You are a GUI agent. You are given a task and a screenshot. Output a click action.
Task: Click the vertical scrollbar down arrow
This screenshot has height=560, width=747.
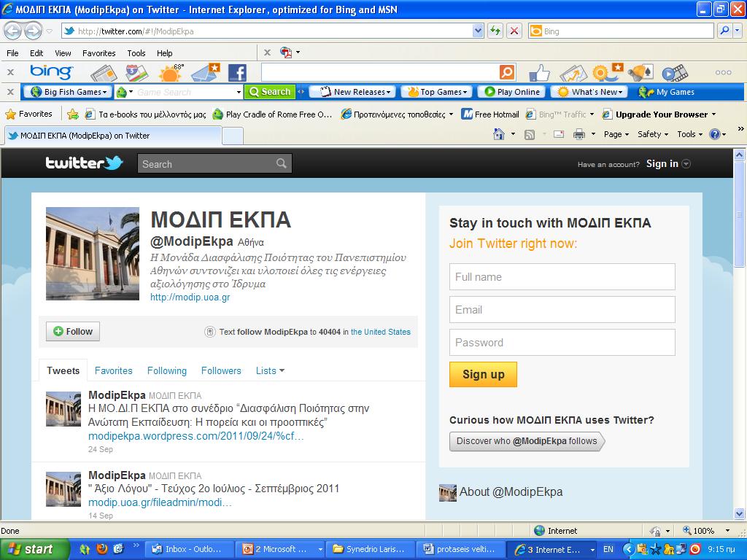pos(740,514)
